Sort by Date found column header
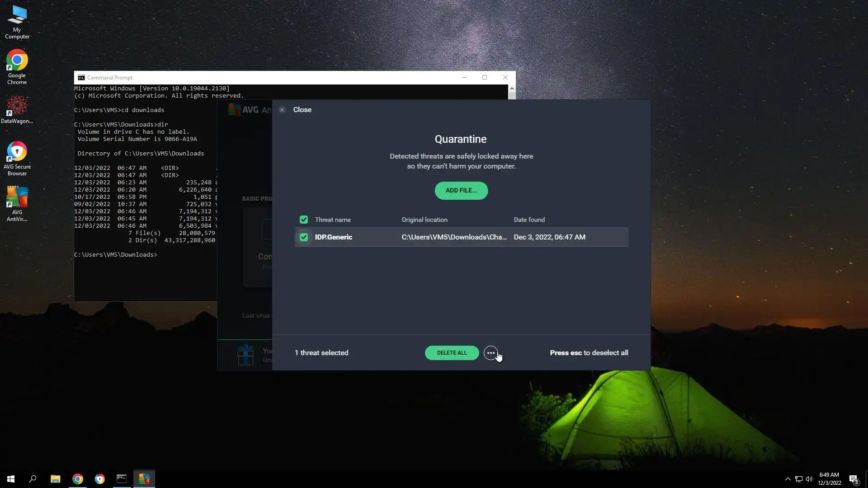This screenshot has height=488, width=868. pos(529,220)
